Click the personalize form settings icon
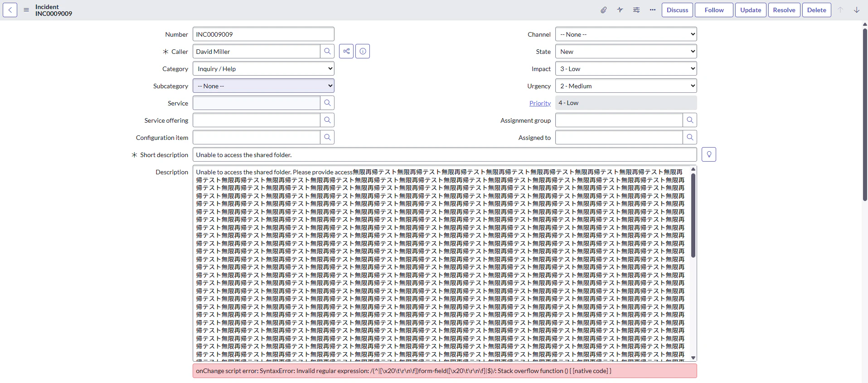Screen dimensions: 868x383 pyautogui.click(x=636, y=10)
